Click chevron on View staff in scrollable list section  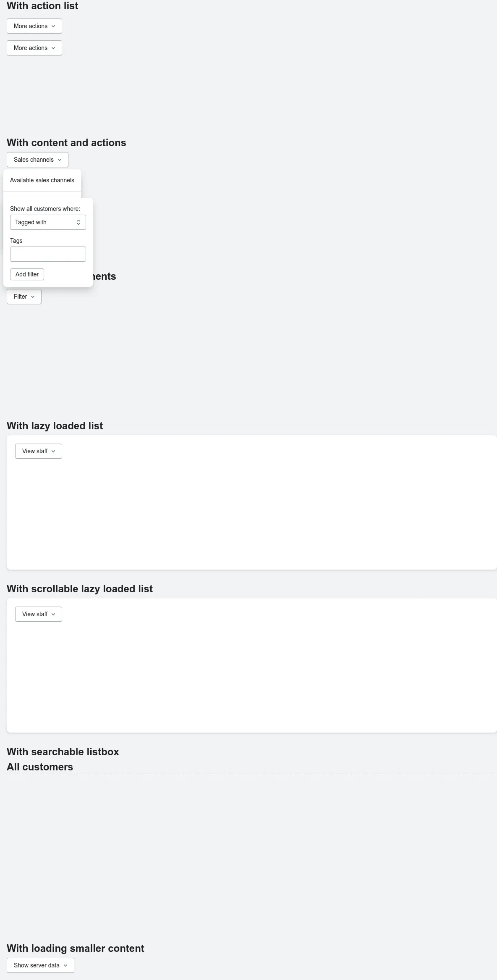point(53,614)
